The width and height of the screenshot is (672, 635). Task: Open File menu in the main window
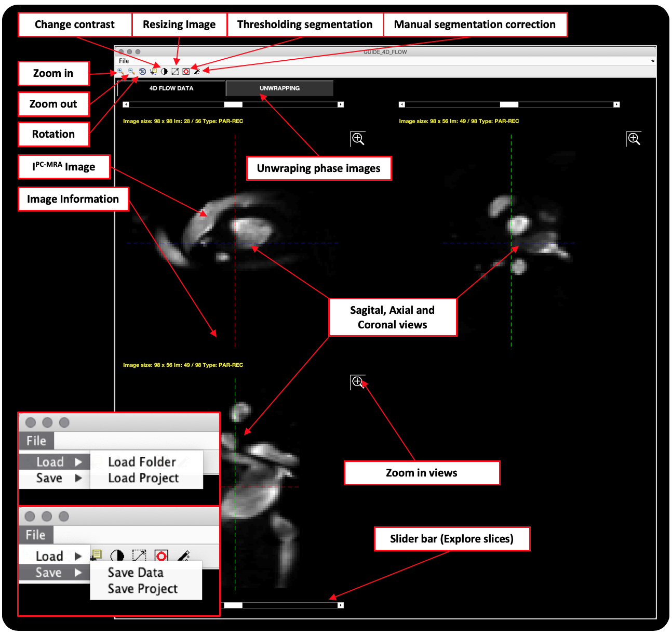click(124, 61)
